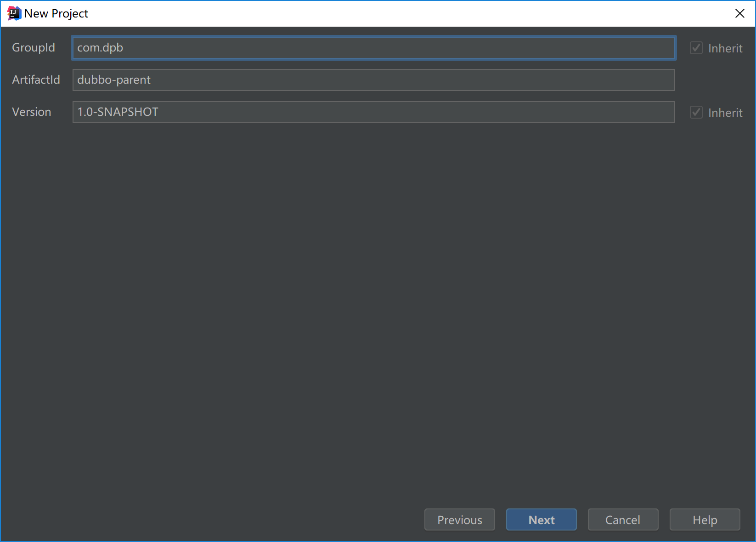
Task: Go back with the Previous button
Action: click(460, 519)
